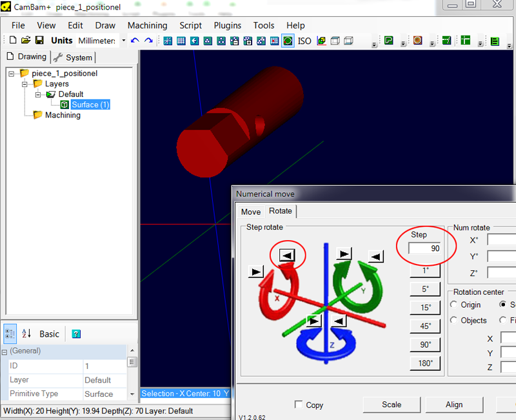Click the Basic button in property panel
This screenshot has height=420, width=516.
50,334
